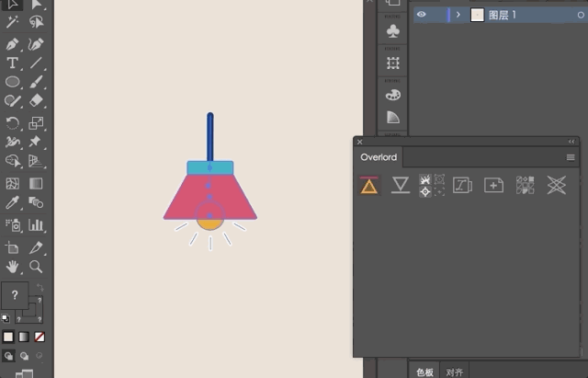588x378 pixels.
Task: Click Overlord center anchor point icon
Action: pos(424,192)
